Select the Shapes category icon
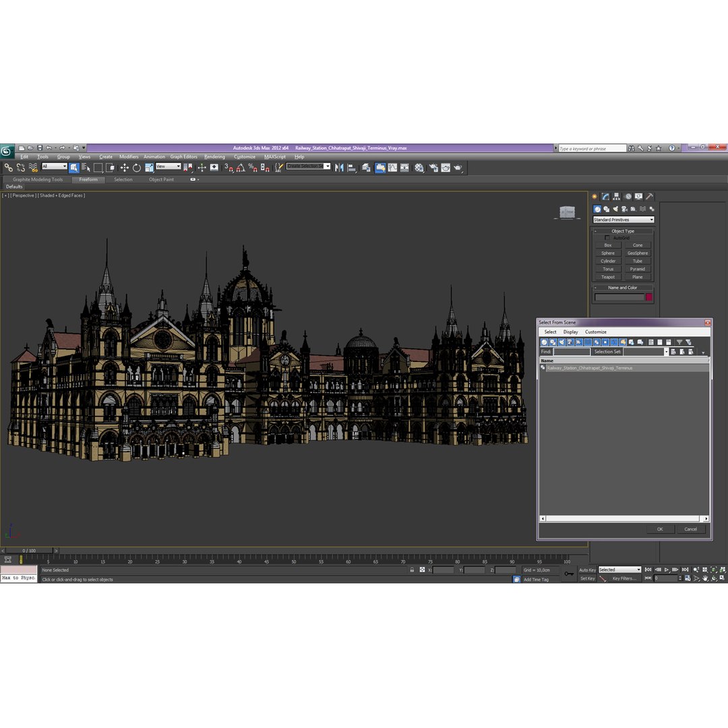This screenshot has height=728, width=728. click(607, 209)
